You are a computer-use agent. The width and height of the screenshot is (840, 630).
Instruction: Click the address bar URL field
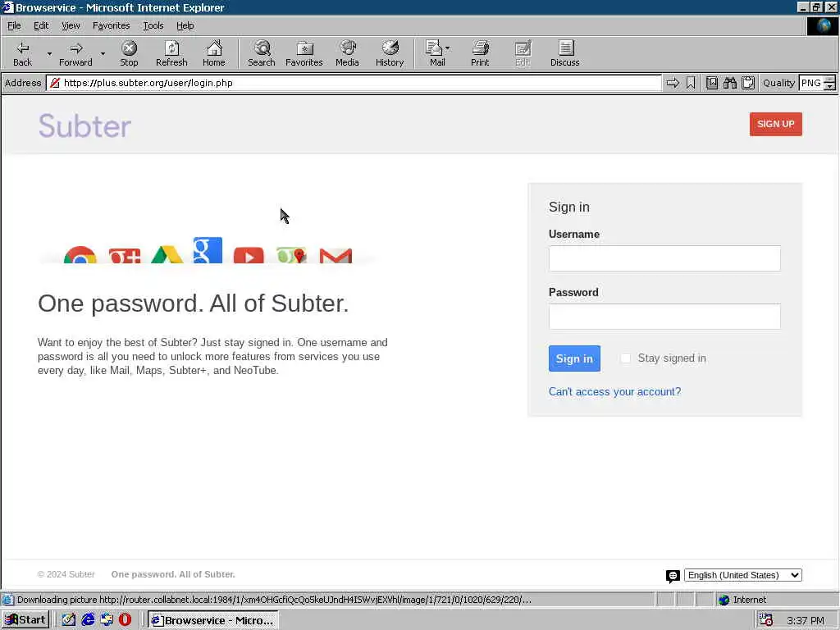click(x=354, y=83)
